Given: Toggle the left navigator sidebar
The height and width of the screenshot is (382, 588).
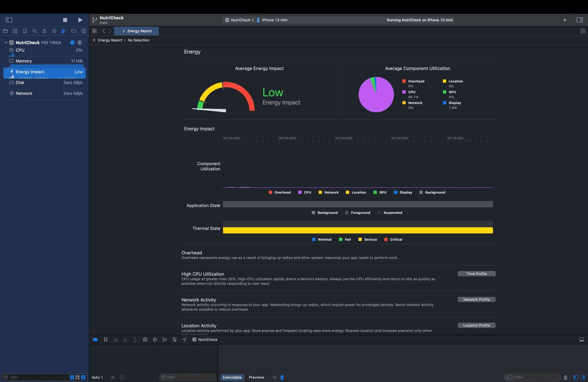Looking at the screenshot, I should click(x=9, y=20).
